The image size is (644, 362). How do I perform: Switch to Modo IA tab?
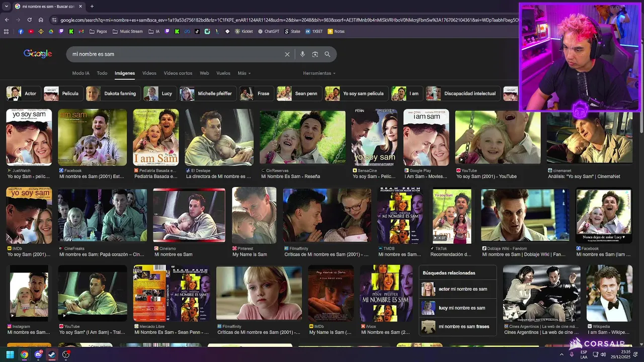click(x=80, y=73)
